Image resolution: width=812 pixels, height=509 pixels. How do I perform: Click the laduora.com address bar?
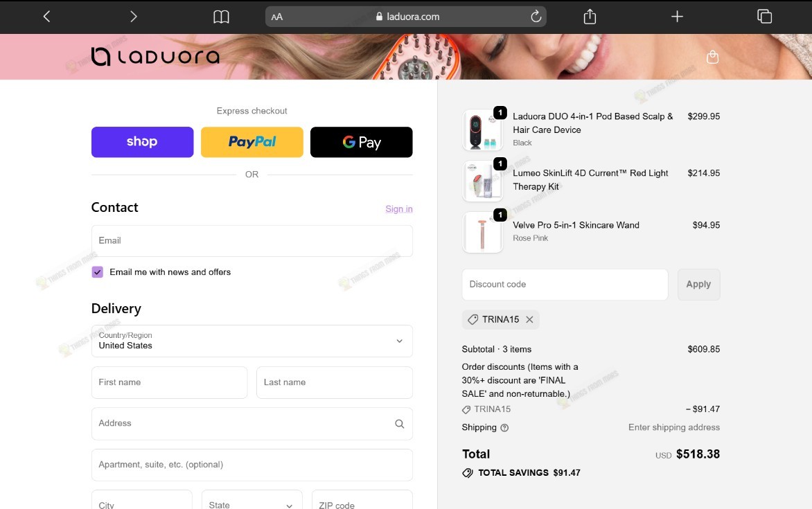[406, 17]
